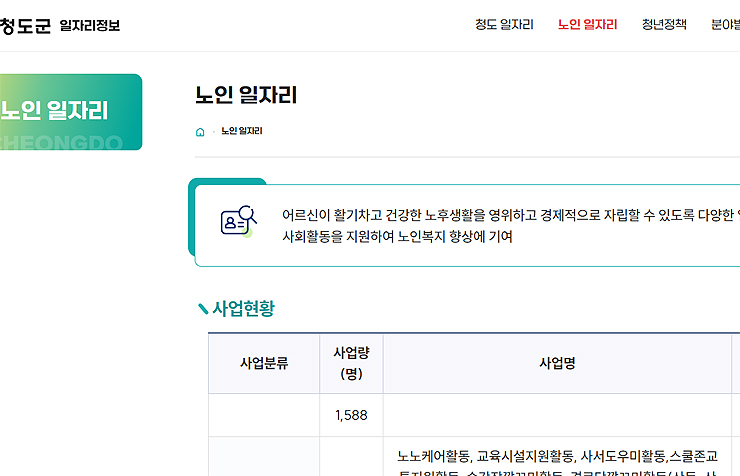Open the 청년정책 menu
Screen dimensions: 740x476
664,25
